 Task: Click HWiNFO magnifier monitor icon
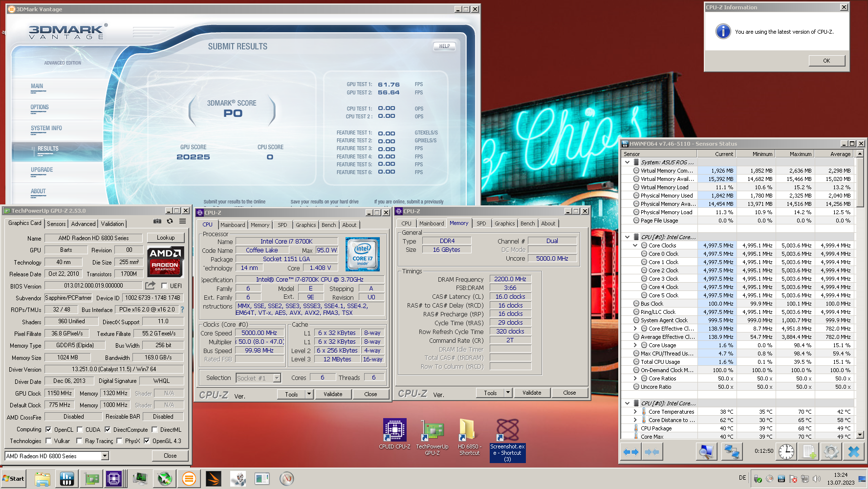pos(706,452)
